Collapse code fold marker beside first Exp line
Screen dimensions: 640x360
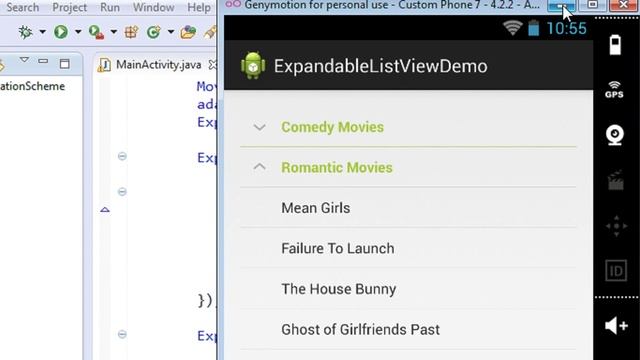pos(122,156)
